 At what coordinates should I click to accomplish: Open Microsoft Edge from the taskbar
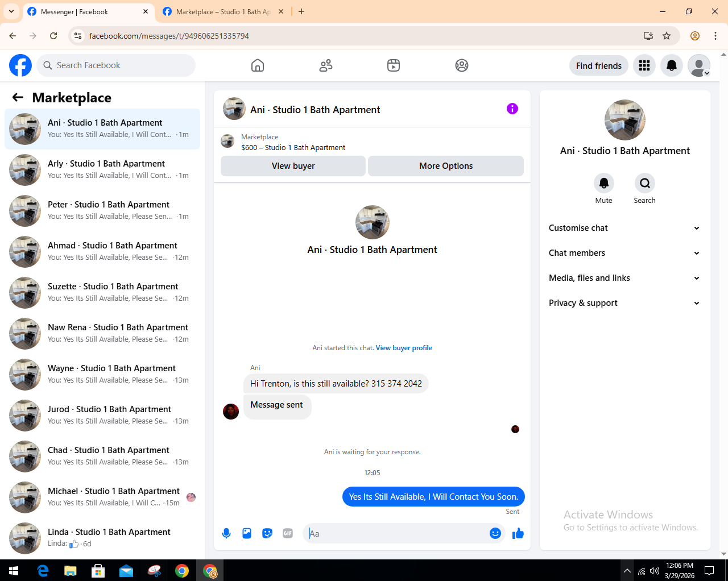coord(43,570)
